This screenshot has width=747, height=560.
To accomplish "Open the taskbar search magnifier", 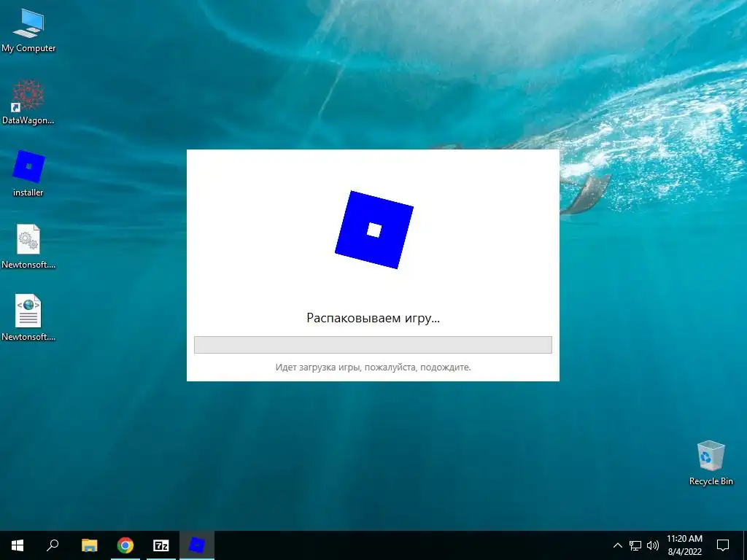I will click(53, 545).
